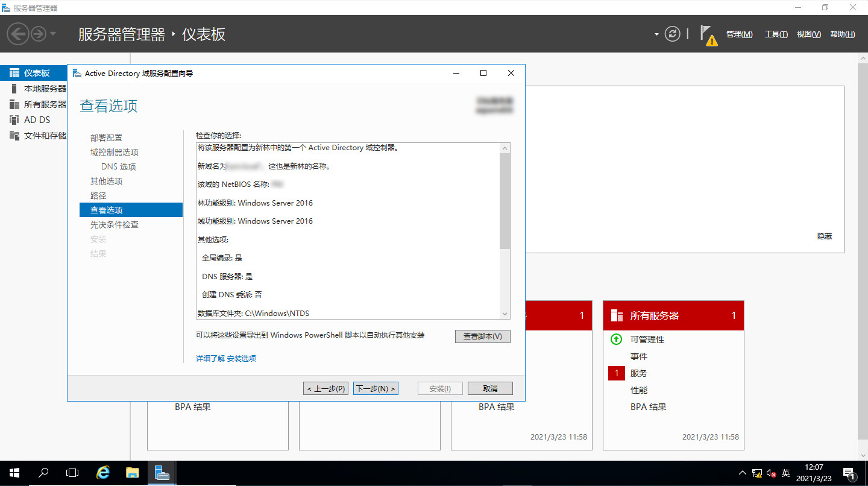Viewport: 868px width, 486px height.
Task: Open BPA 结果 in the leftmost tile
Action: pos(193,407)
